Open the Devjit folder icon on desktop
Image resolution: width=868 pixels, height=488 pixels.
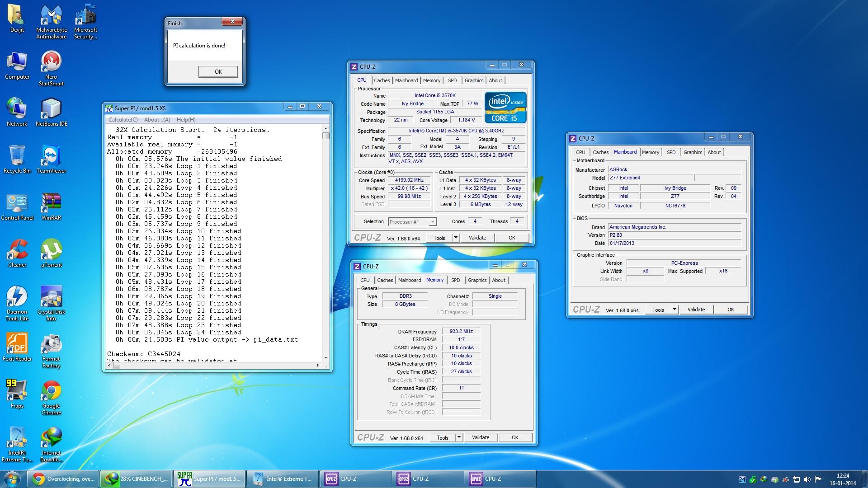[17, 18]
